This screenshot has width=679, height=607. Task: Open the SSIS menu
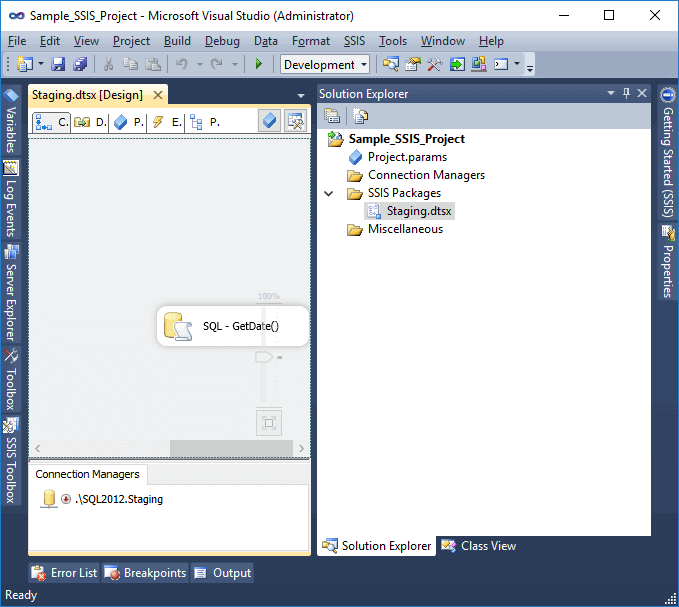pyautogui.click(x=355, y=41)
